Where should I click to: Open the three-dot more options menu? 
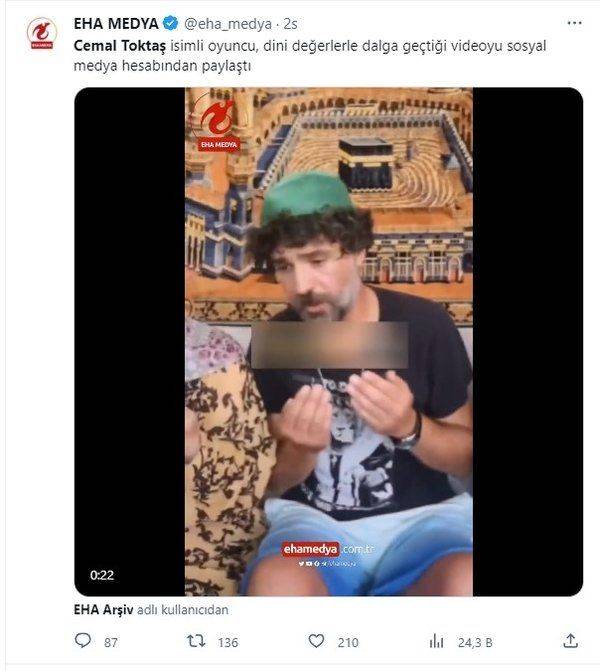(x=574, y=23)
